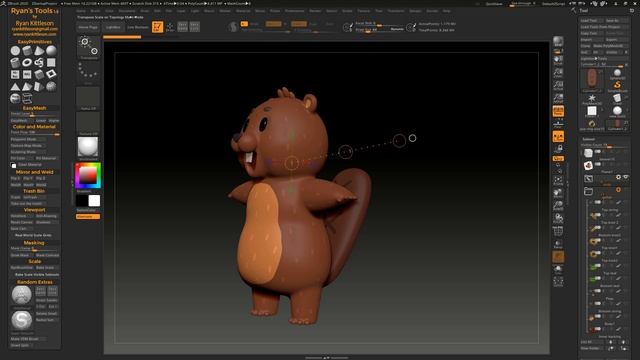This screenshot has height=360, width=640.
Task: Collapse the Trash Bin section
Action: point(35,191)
